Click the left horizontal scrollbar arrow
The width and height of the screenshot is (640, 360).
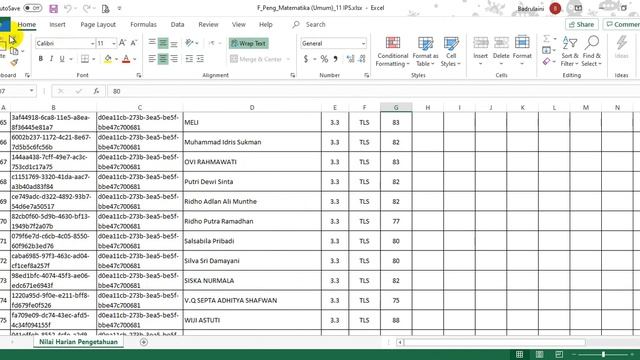tap(400, 342)
